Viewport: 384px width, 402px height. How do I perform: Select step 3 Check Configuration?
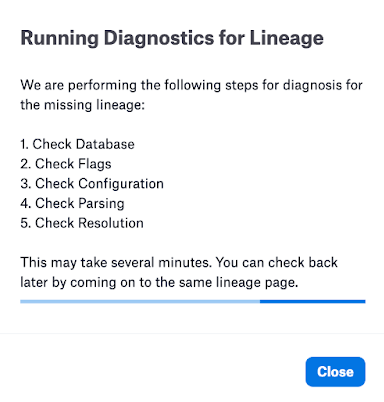click(92, 184)
